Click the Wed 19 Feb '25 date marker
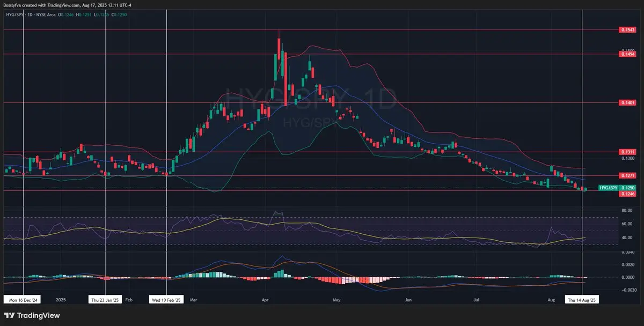The width and height of the screenshot is (644, 326). click(x=167, y=300)
